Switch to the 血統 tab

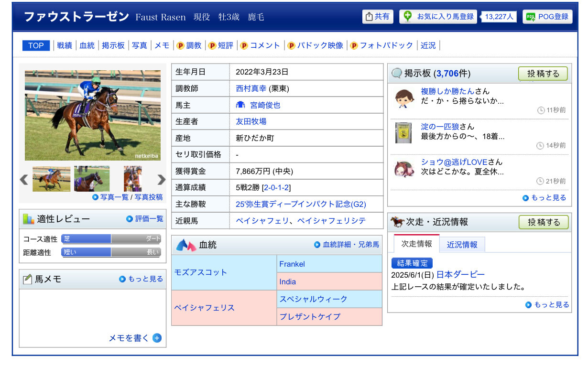coord(87,45)
